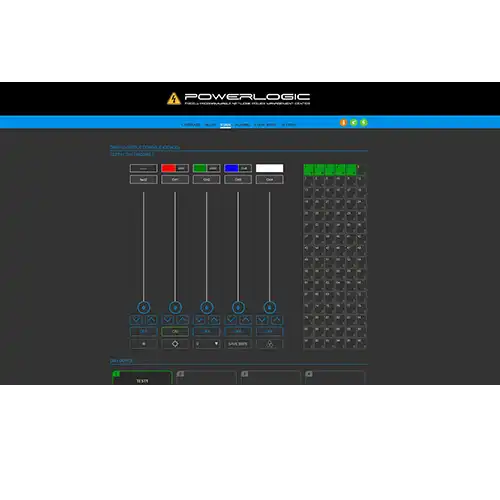Image resolution: width=500 pixels, height=500 pixels.
Task: Click the label button below the green swatch
Action: point(207,180)
